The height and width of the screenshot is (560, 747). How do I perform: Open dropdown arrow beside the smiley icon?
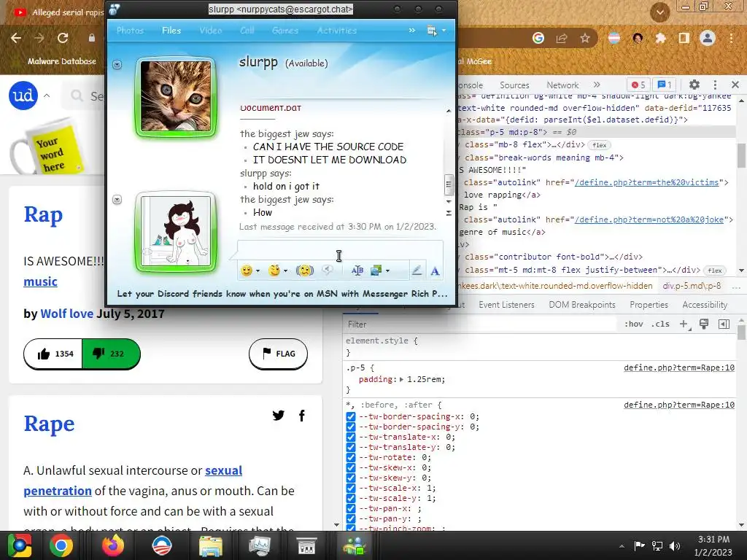pos(258,271)
